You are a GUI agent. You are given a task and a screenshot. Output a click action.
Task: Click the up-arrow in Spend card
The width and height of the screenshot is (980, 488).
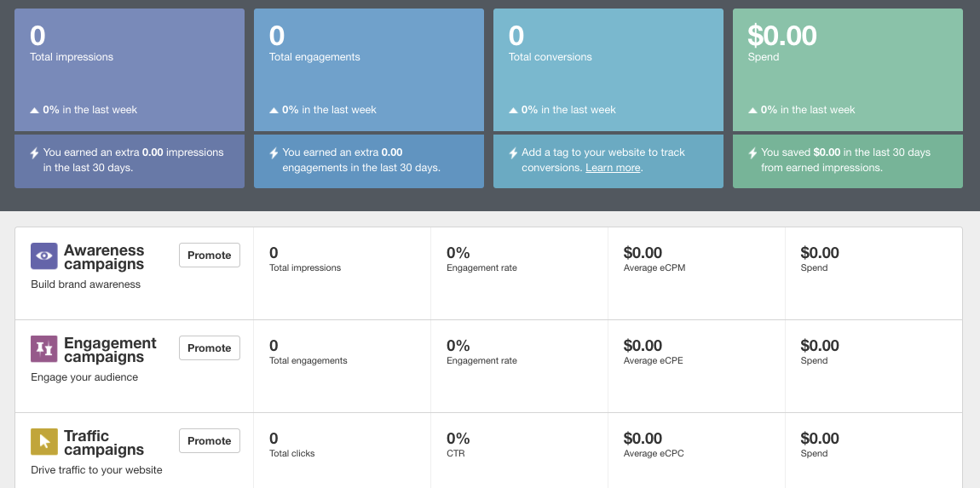point(753,110)
